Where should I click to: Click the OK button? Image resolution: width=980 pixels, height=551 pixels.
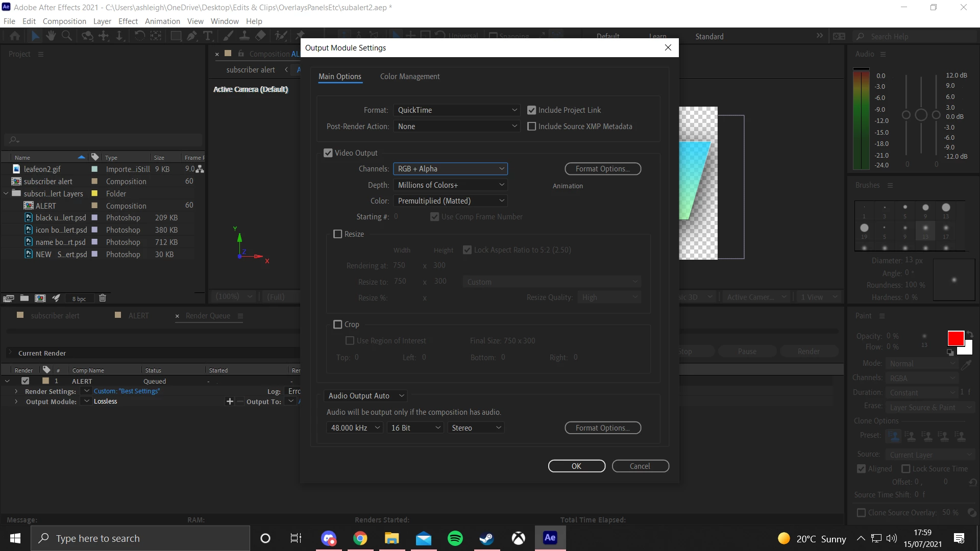click(x=576, y=466)
